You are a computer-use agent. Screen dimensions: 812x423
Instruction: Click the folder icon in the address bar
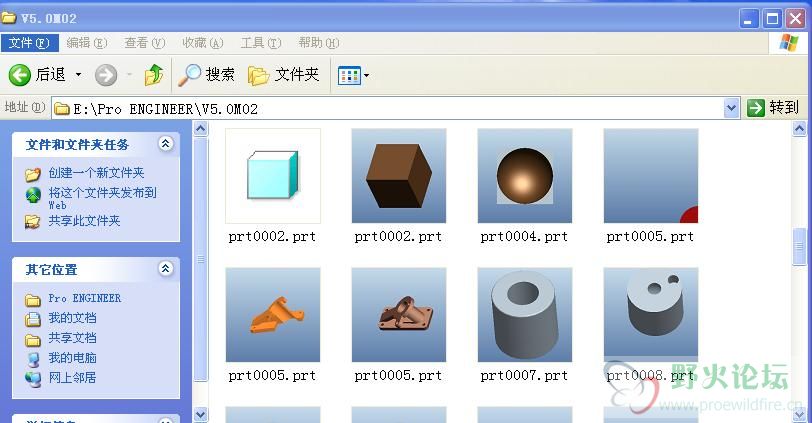click(x=62, y=108)
